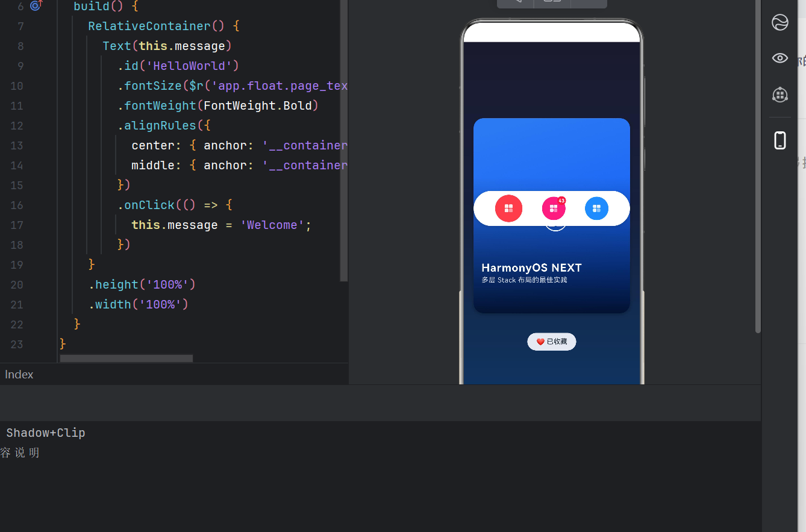The width and height of the screenshot is (806, 532).
Task: Click the middle anchor entry on line 14
Action: [x=239, y=165]
